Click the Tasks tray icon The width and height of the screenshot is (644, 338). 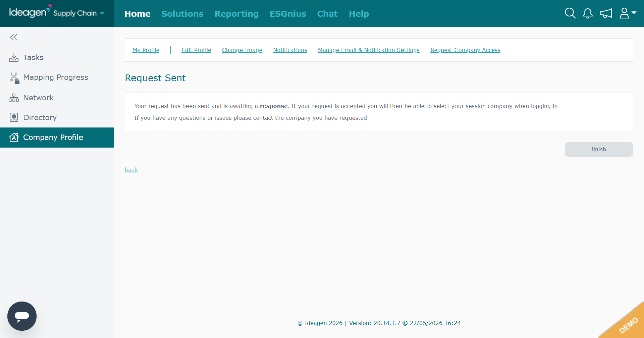[x=14, y=57]
